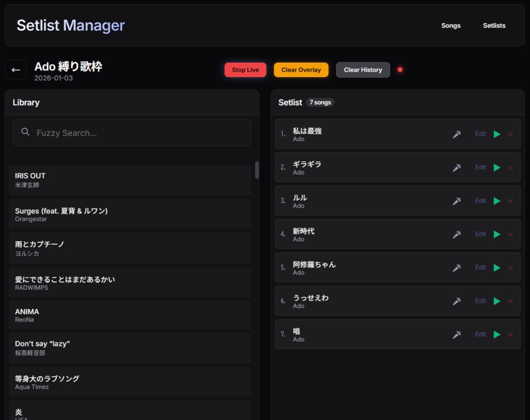
Task: Start playback of うっせえわ
Action: coord(497,301)
